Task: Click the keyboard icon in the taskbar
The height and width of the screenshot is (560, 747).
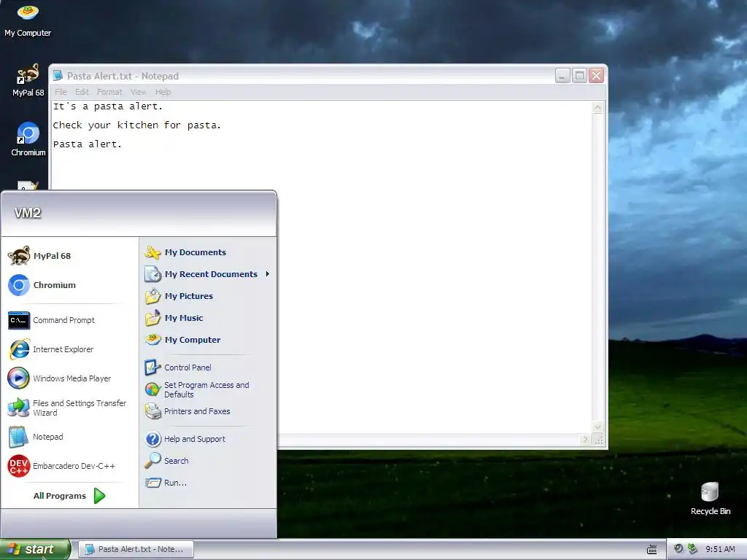Action: pos(651,550)
